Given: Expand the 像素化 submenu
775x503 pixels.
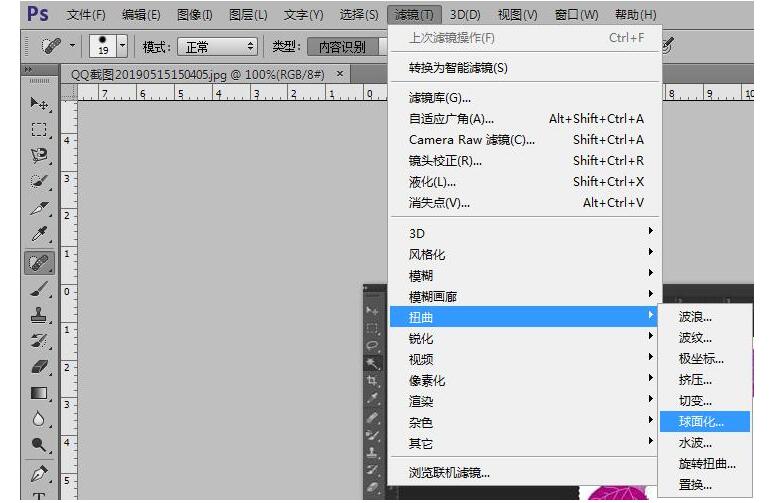Looking at the screenshot, I should point(525,380).
